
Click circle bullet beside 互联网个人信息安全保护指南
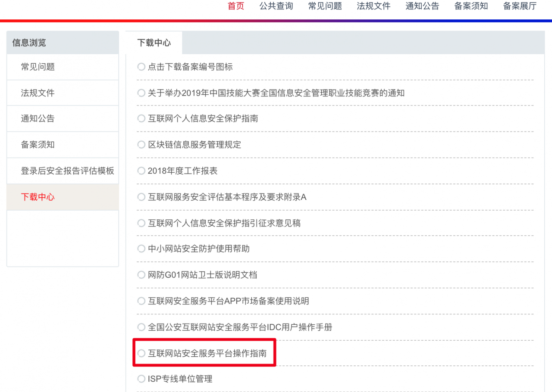[x=141, y=118]
